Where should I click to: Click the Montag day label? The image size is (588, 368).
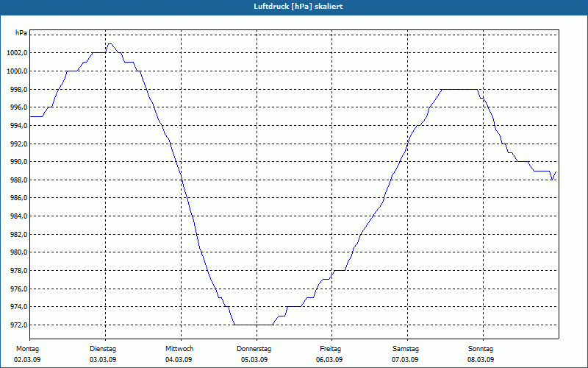[x=27, y=349]
